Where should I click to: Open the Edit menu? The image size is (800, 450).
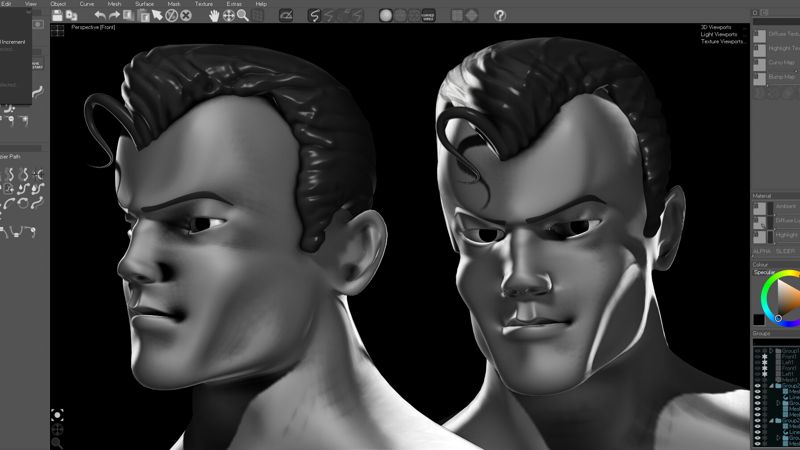click(6, 4)
